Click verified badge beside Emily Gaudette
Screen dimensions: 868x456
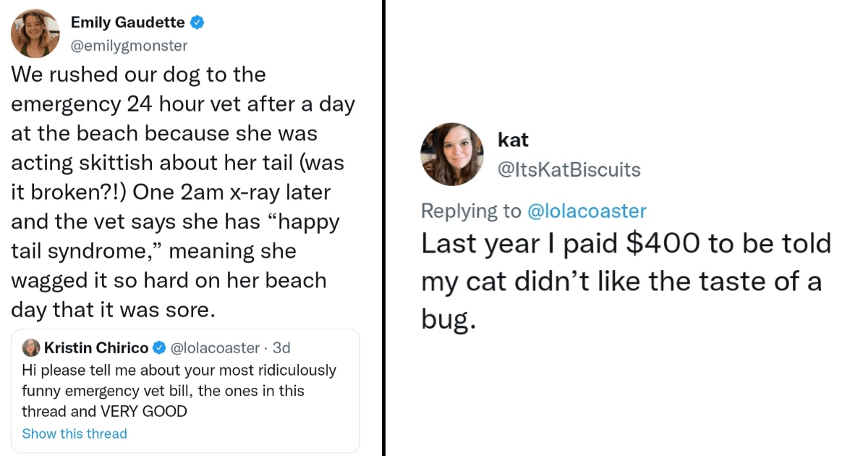[197, 23]
